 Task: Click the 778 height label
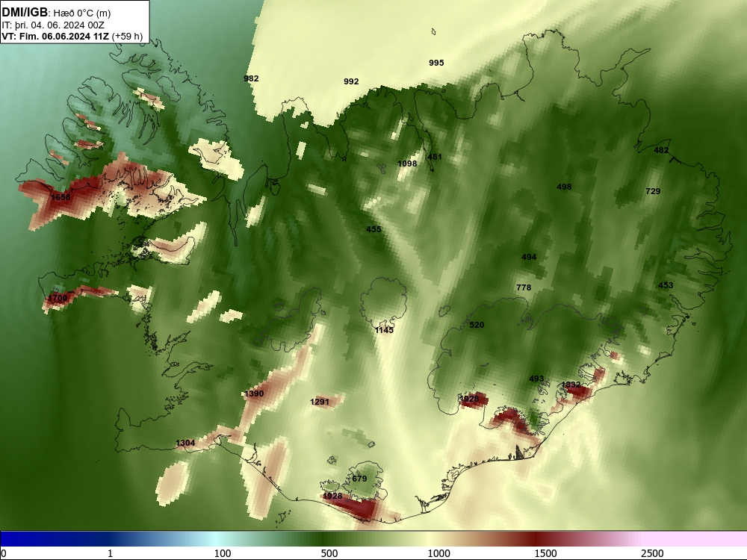tap(524, 287)
